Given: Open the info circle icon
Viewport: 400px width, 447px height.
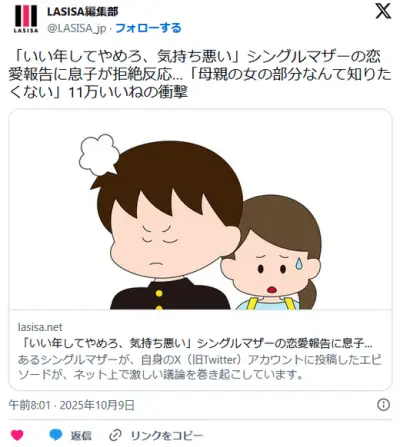Looking at the screenshot, I should tap(383, 405).
